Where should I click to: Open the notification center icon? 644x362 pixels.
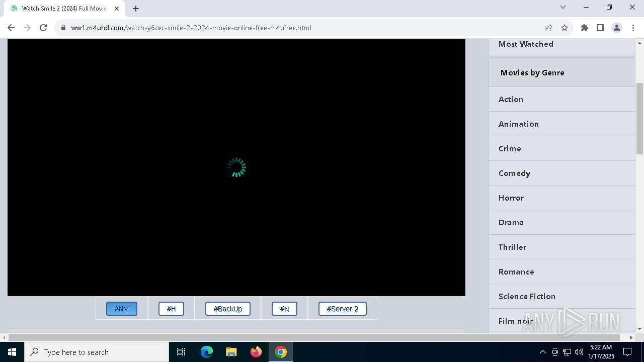pos(627,352)
